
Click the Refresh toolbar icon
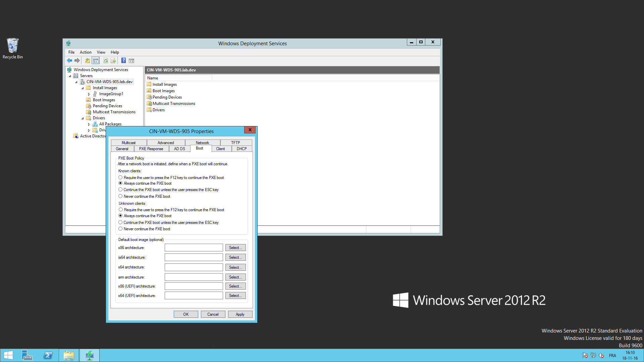[106, 61]
